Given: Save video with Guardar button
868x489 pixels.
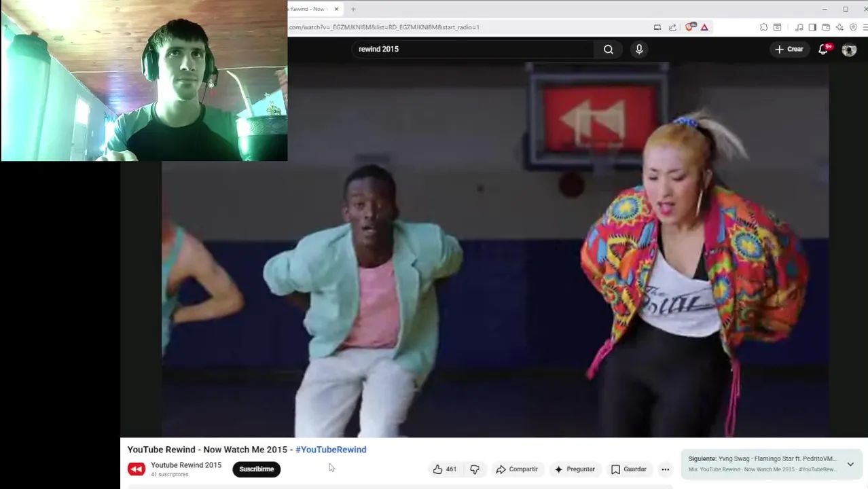Looking at the screenshot, I should pyautogui.click(x=629, y=469).
